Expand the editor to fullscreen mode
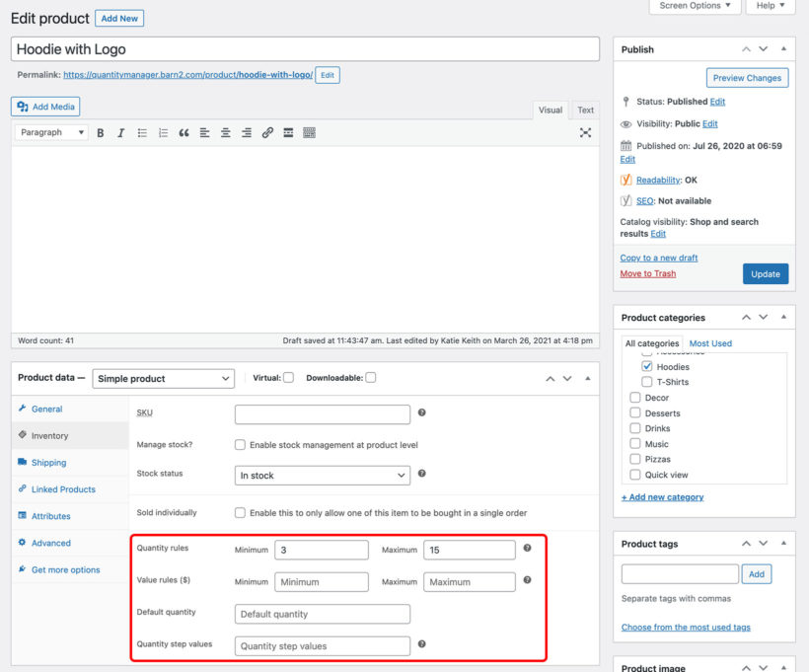This screenshot has height=672, width=809. [x=585, y=132]
